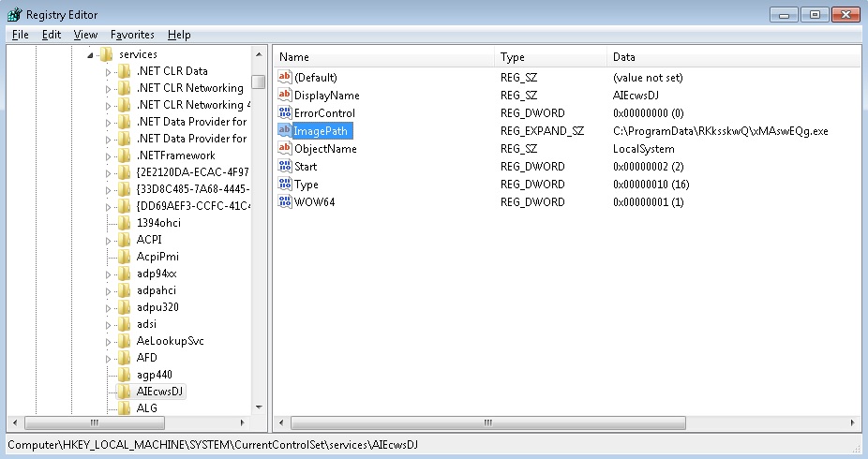Image resolution: width=868 pixels, height=459 pixels.
Task: Click the adpahci folder icon
Action: tap(125, 290)
